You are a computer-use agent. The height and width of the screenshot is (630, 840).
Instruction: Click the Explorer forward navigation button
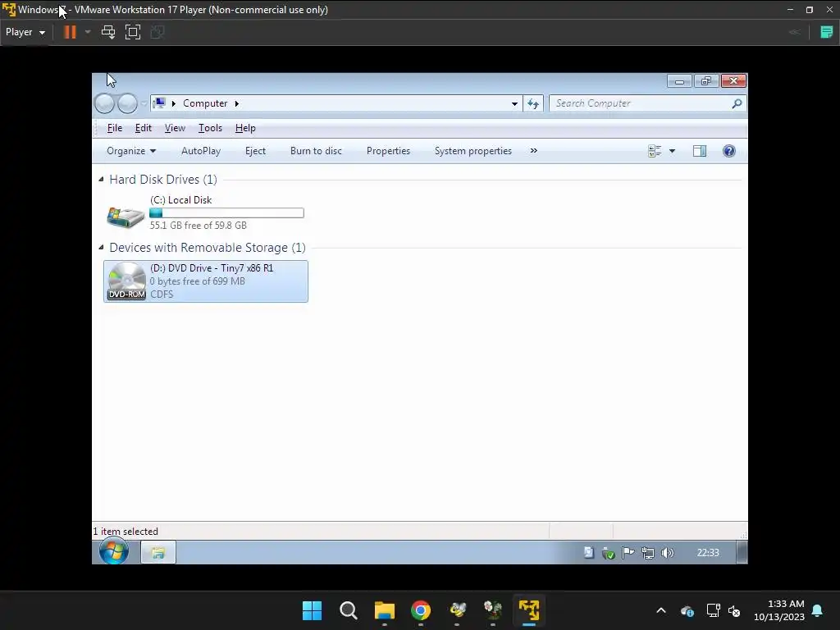[127, 103]
